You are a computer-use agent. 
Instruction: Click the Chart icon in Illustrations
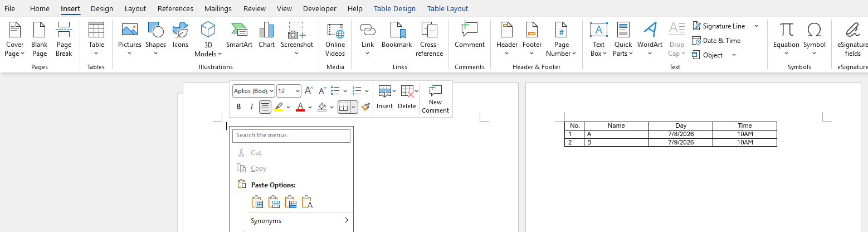pyautogui.click(x=266, y=36)
